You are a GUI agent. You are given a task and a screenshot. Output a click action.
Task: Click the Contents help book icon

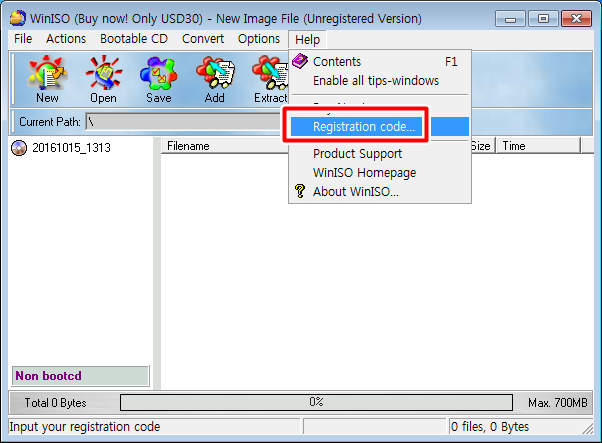click(300, 61)
